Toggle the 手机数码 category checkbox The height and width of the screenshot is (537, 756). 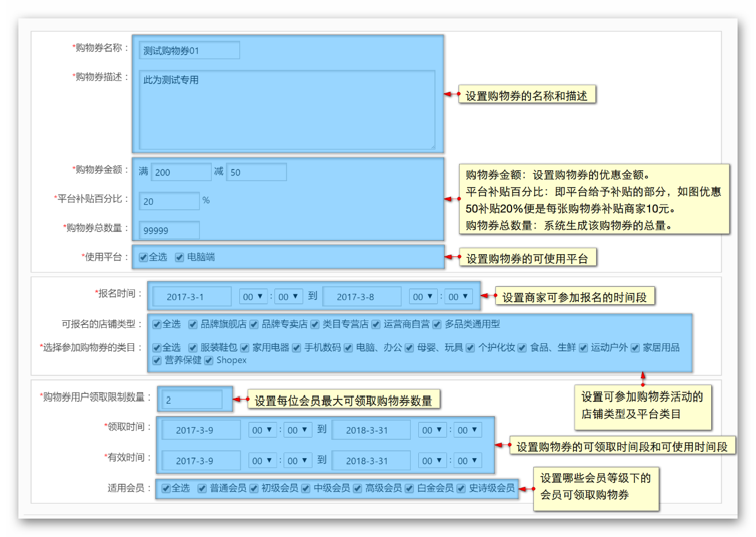point(296,348)
